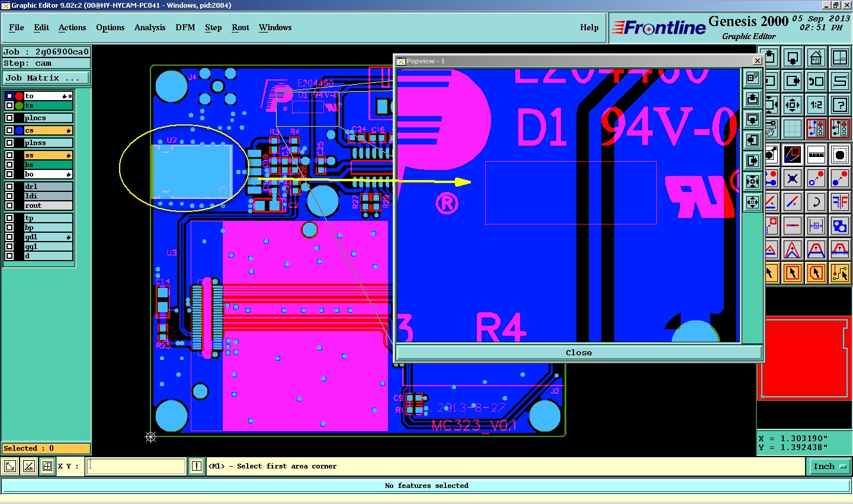
Task: Click the question mark help icon
Action: [840, 105]
